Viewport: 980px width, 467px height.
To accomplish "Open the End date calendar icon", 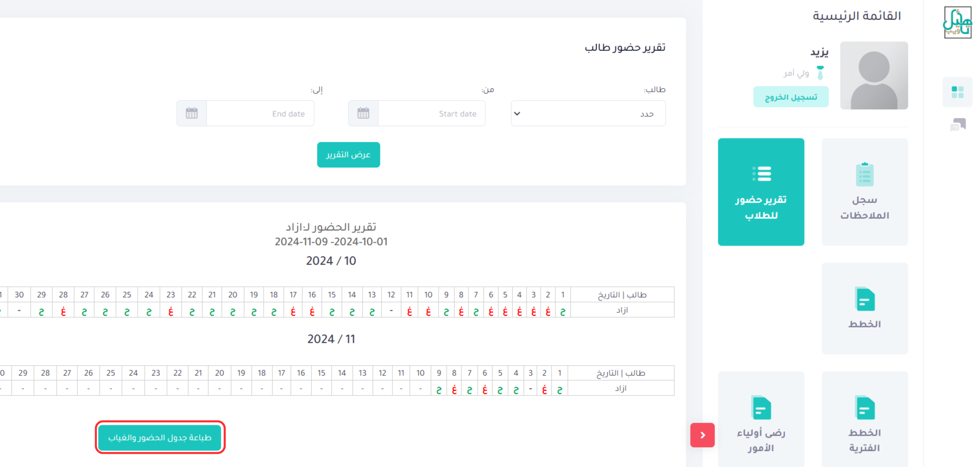I will point(191,113).
